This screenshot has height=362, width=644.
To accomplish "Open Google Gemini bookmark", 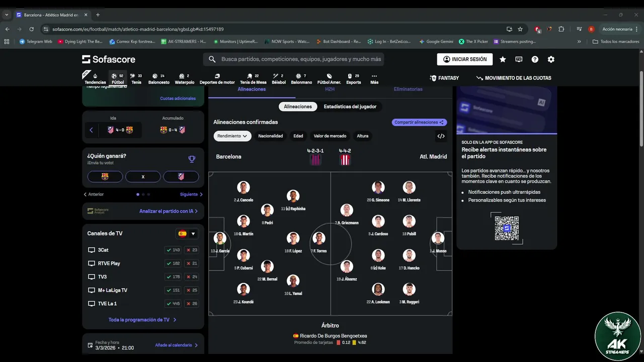I will click(436, 42).
